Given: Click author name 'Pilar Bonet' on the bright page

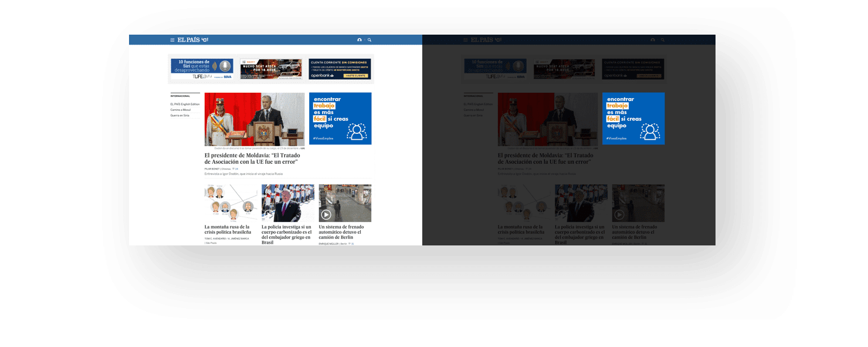Looking at the screenshot, I should 212,169.
